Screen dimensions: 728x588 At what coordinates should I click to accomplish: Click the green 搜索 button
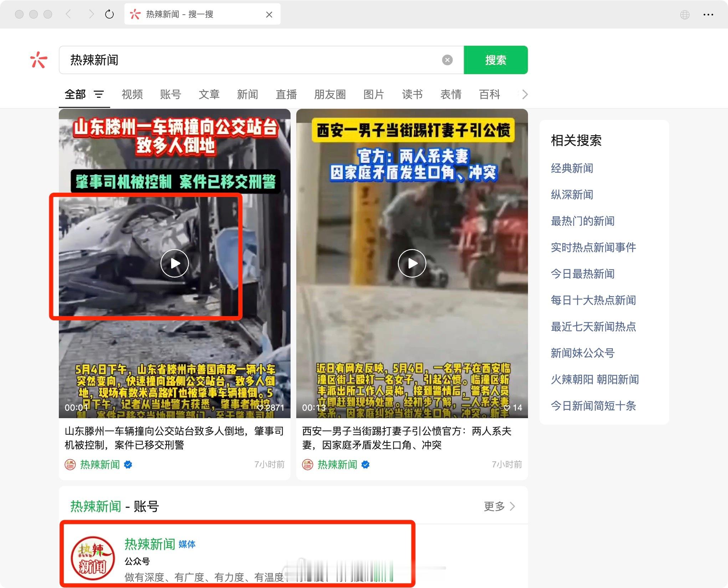(x=496, y=60)
